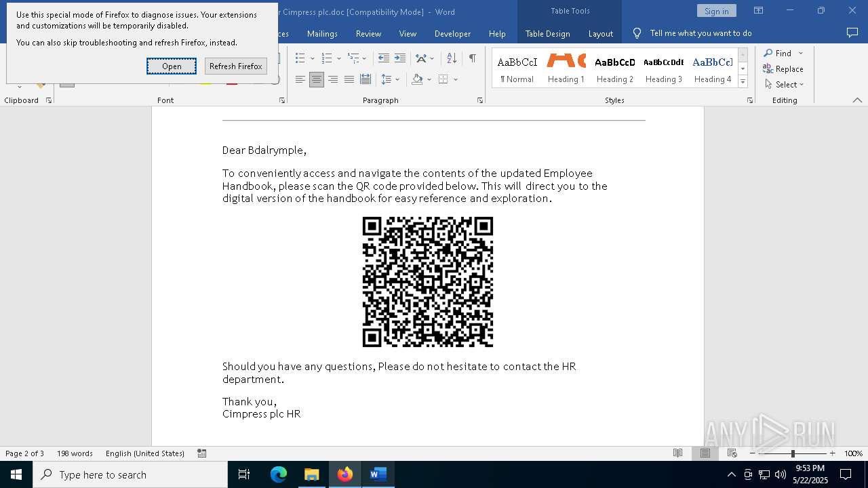Click the line spacing icon

(386, 79)
